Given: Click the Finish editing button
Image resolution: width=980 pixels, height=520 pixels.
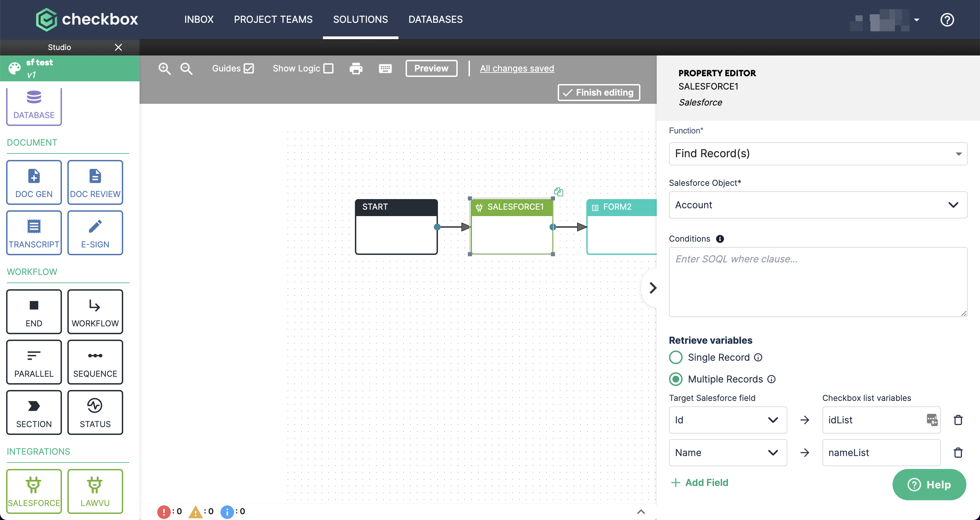Looking at the screenshot, I should 599,93.
